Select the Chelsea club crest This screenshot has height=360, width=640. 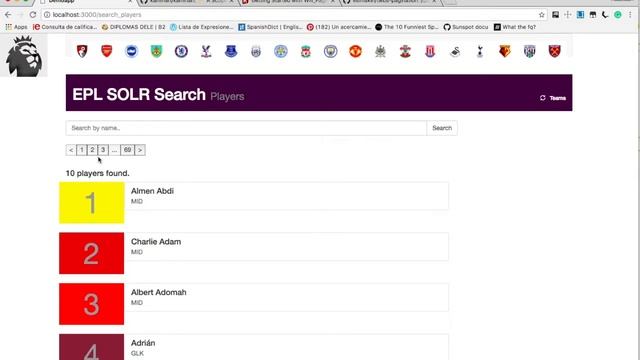pos(181,51)
